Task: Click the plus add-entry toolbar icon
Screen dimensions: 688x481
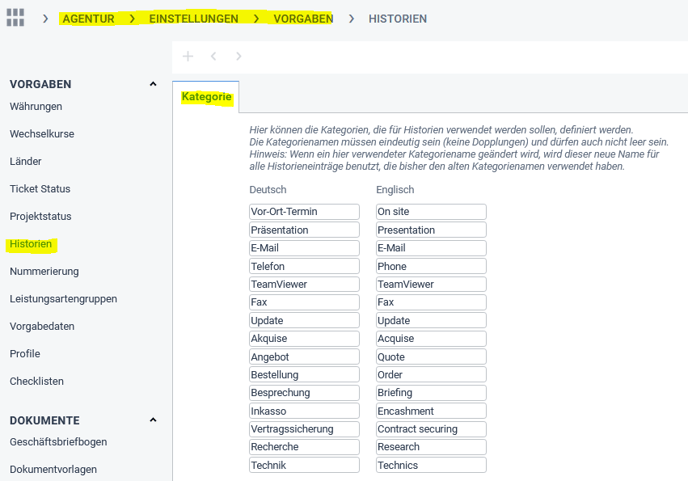Action: click(187, 57)
